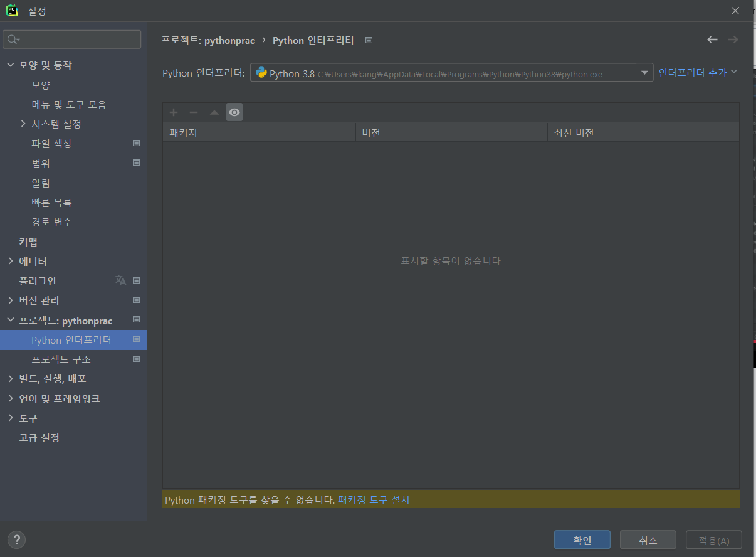756x557 pixels.
Task: Click 확인 button
Action: point(582,540)
